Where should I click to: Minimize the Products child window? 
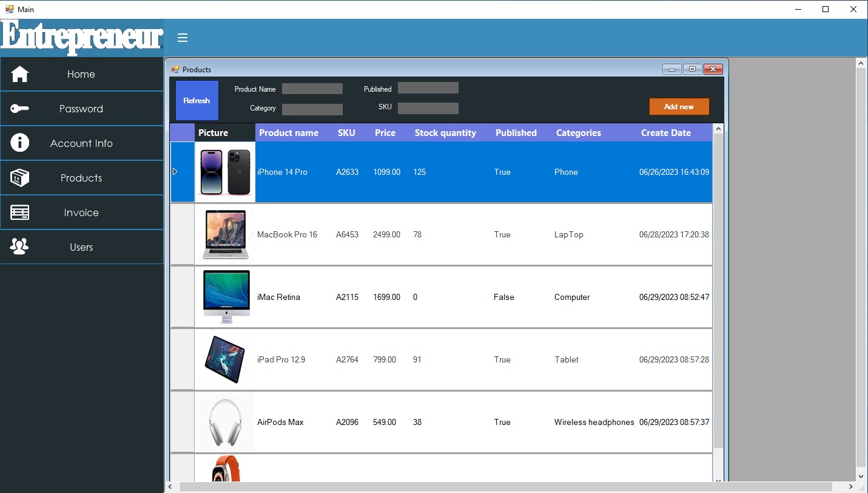[x=671, y=69]
